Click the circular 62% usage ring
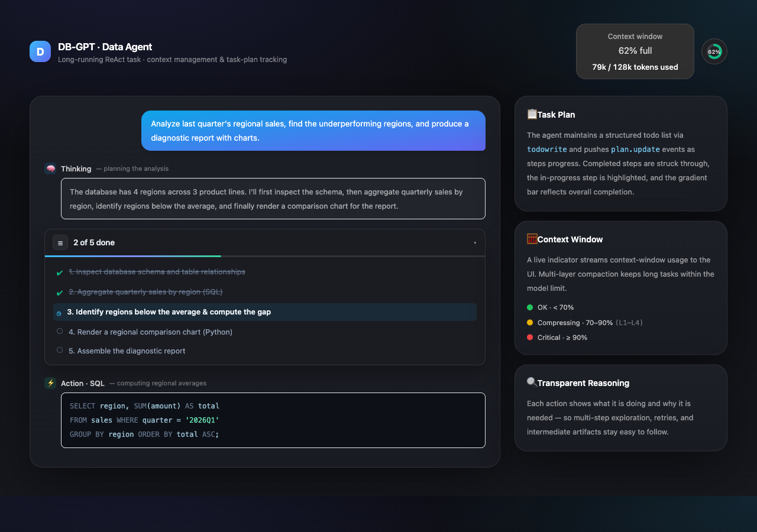The height and width of the screenshot is (532, 757). coord(714,51)
